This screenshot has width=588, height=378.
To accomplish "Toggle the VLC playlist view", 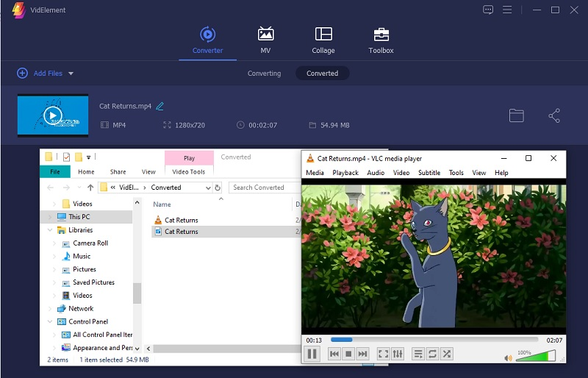I will [x=417, y=354].
